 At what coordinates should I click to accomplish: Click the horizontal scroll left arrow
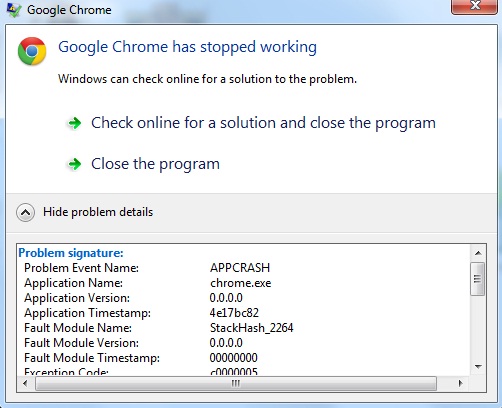(x=25, y=383)
